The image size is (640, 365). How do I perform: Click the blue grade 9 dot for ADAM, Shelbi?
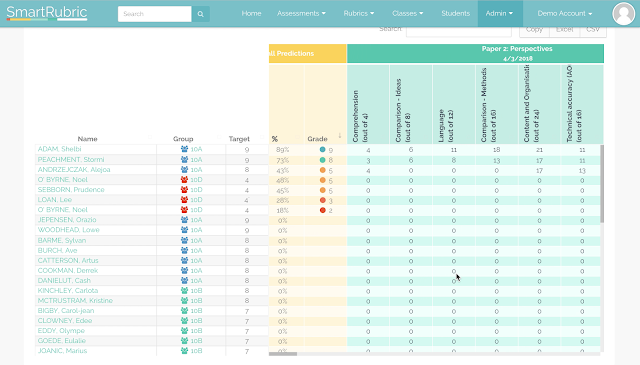(322, 149)
